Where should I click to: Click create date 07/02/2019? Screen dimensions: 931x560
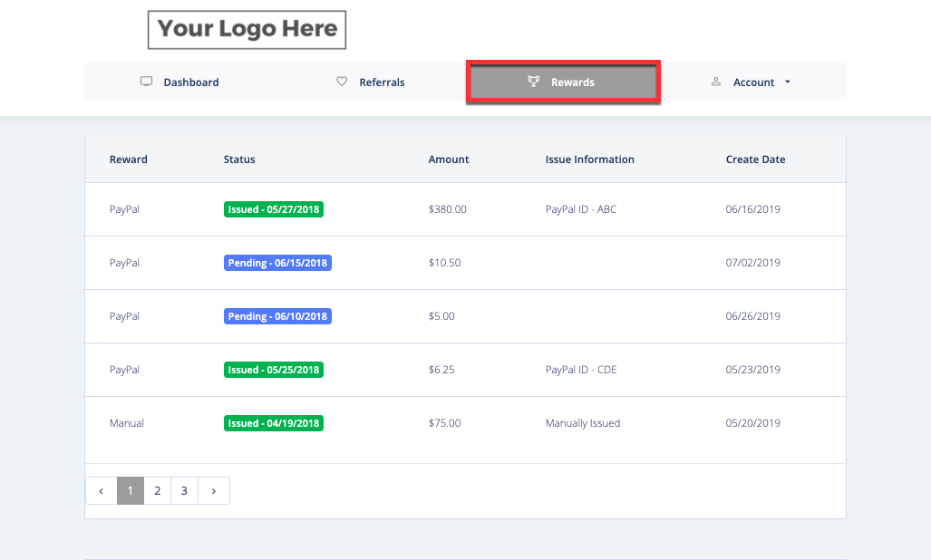tap(753, 263)
